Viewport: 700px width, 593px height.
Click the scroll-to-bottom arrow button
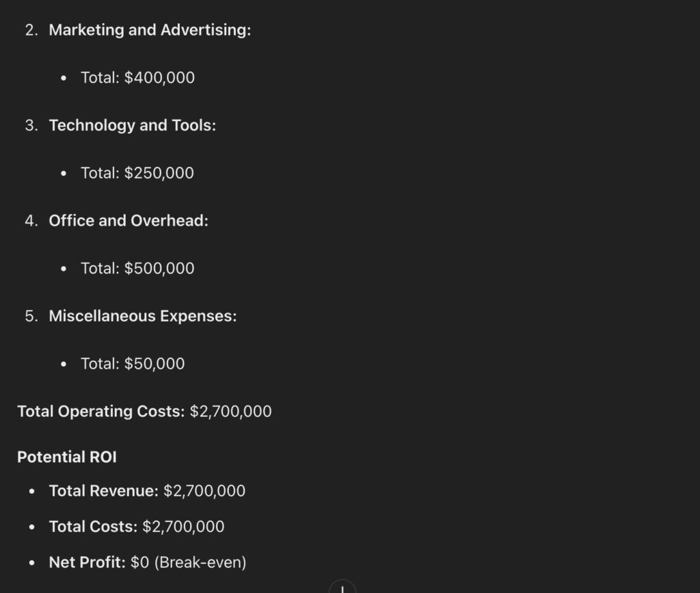pos(342,588)
